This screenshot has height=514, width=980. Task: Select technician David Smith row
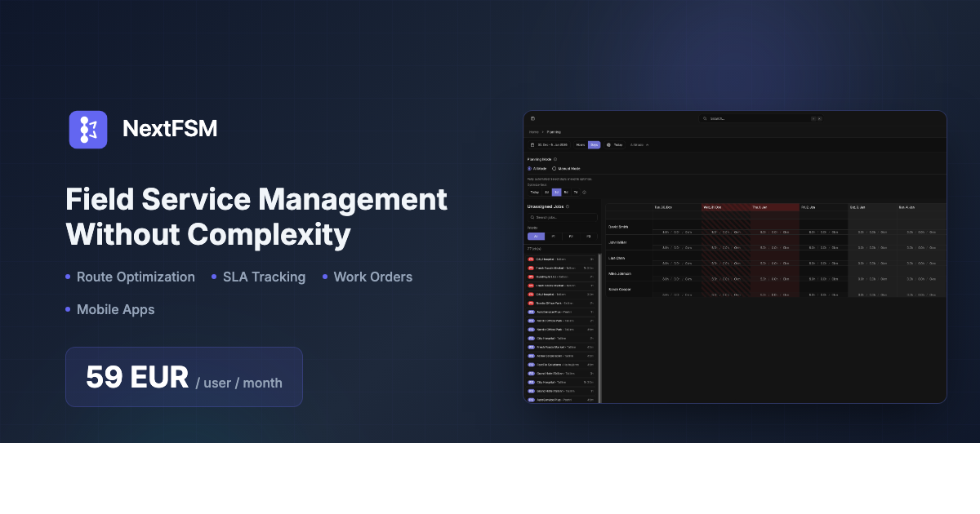(776, 227)
